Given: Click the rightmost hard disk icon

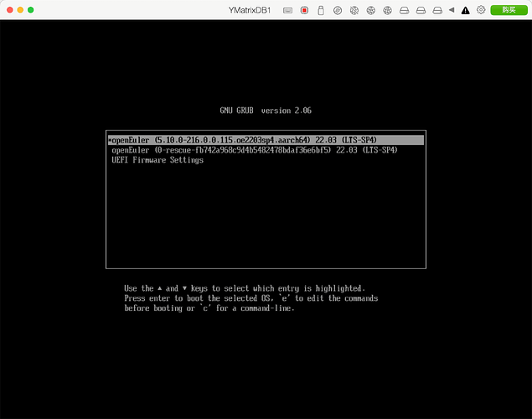Looking at the screenshot, I should 437,10.
